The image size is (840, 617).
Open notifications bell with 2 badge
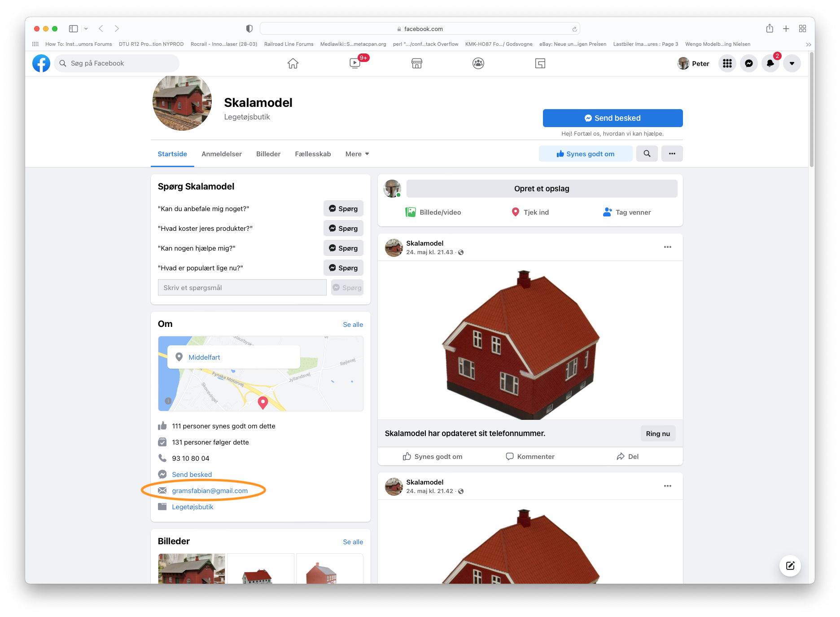(770, 63)
